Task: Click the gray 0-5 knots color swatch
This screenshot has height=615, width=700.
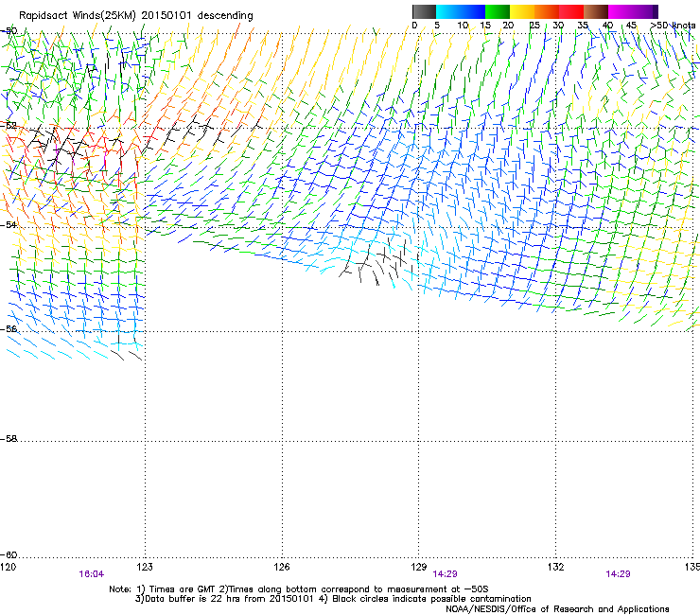Action: click(424, 11)
